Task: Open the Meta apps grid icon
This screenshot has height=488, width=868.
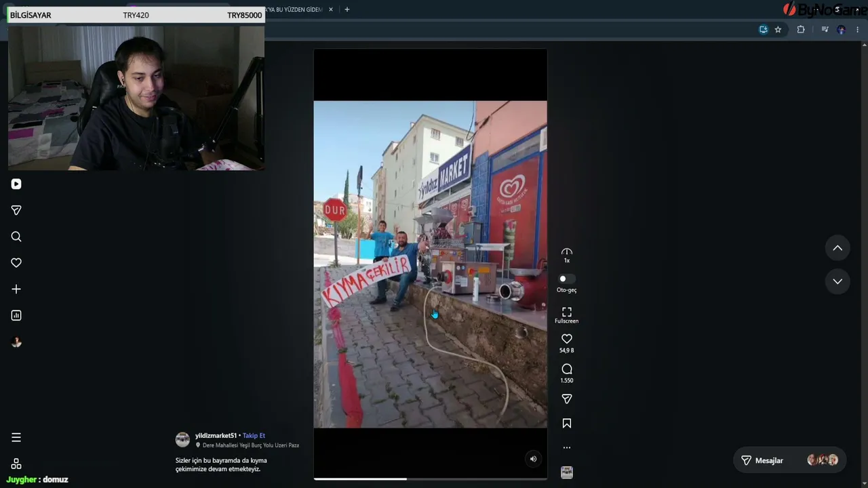Action: point(16,464)
